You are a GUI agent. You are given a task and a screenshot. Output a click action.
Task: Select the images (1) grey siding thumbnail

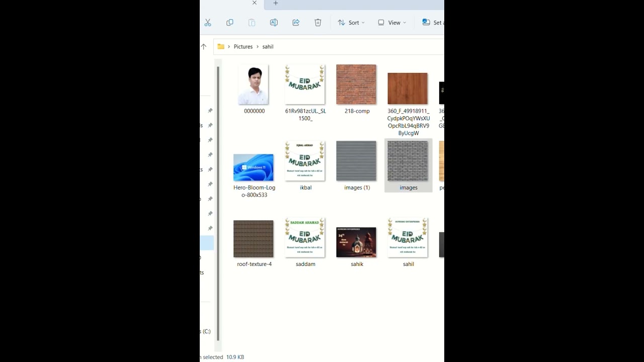(356, 161)
